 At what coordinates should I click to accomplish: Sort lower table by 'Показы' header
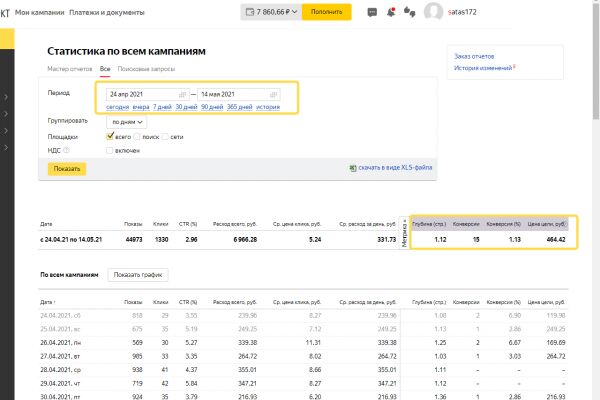coord(133,302)
